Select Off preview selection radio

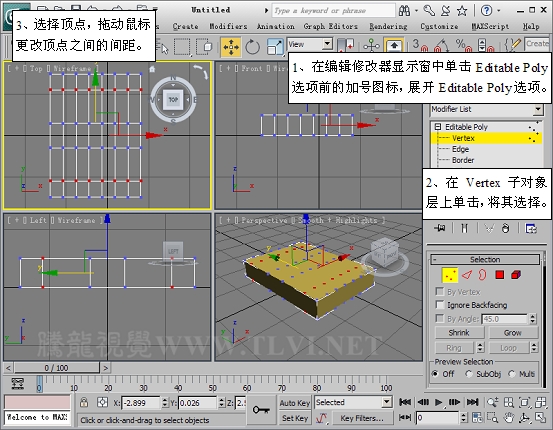click(x=436, y=374)
